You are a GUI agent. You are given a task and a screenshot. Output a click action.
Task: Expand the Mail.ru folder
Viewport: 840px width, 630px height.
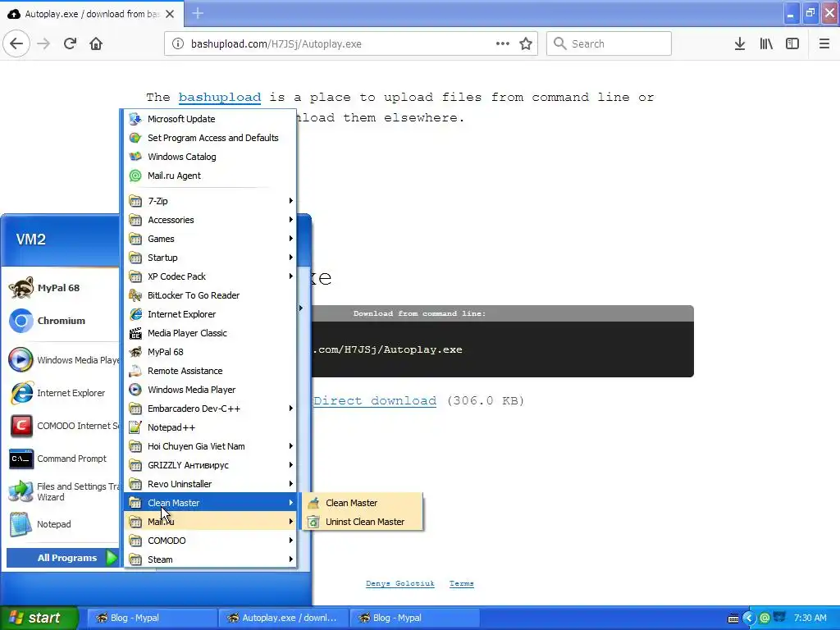(210, 521)
